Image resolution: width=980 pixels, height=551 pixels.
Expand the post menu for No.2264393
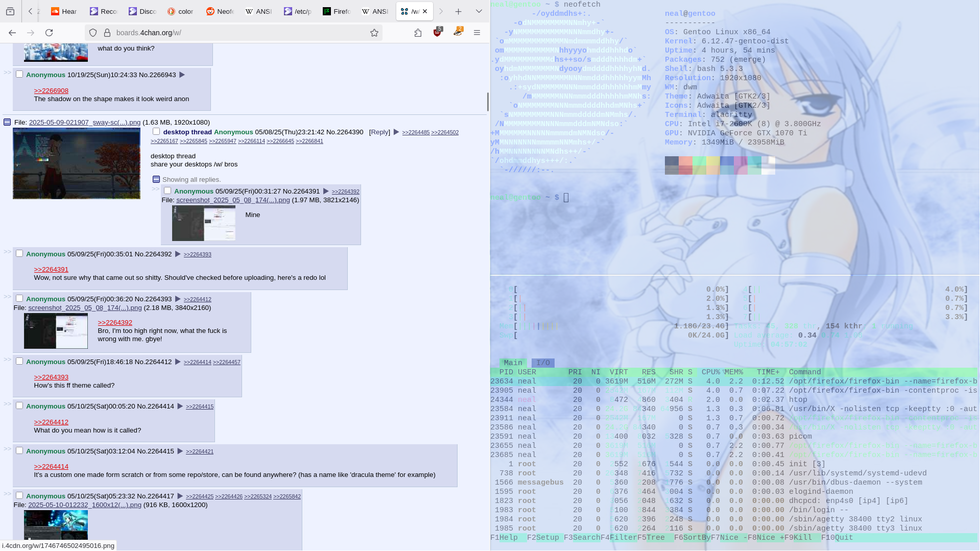click(178, 299)
